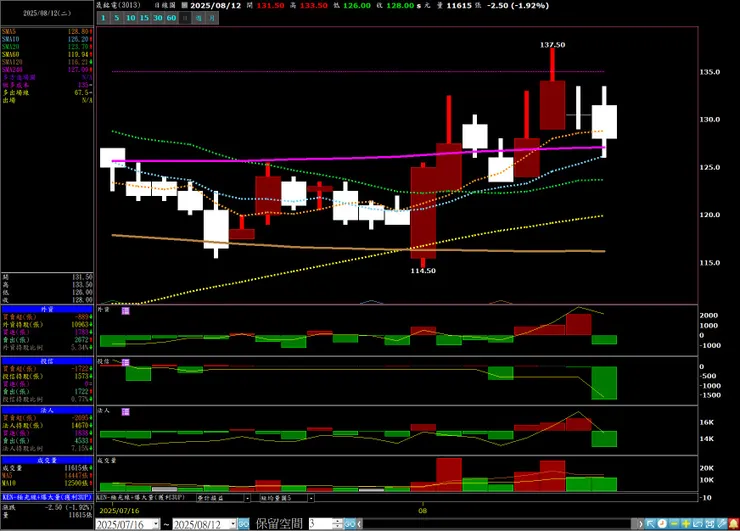Click the minus zoom-out icon
Screen dimensions: 740x531
(x=674, y=524)
